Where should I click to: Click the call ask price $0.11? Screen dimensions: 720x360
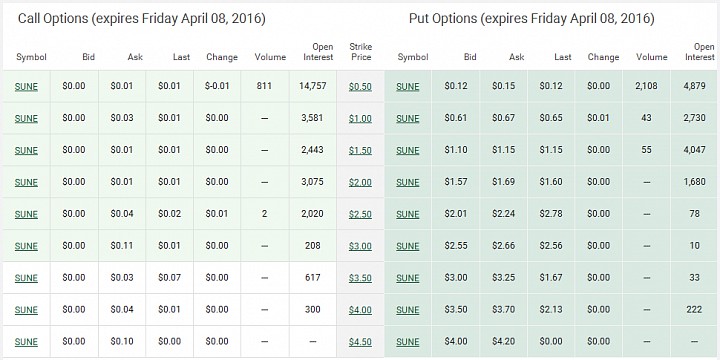(x=122, y=246)
